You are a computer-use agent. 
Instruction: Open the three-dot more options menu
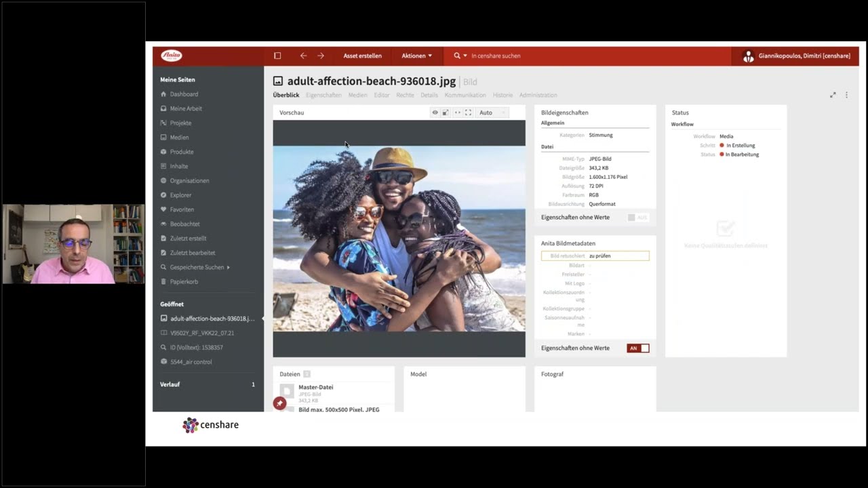click(846, 95)
